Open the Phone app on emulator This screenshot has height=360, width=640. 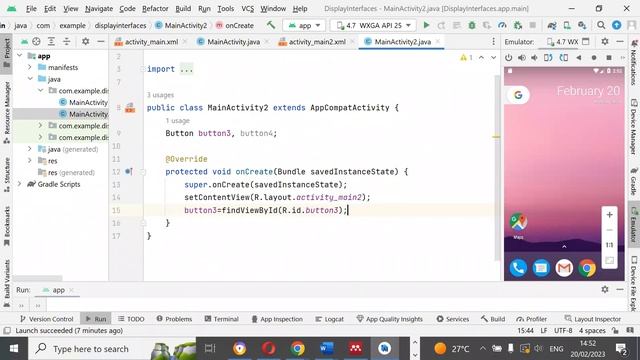(x=518, y=268)
